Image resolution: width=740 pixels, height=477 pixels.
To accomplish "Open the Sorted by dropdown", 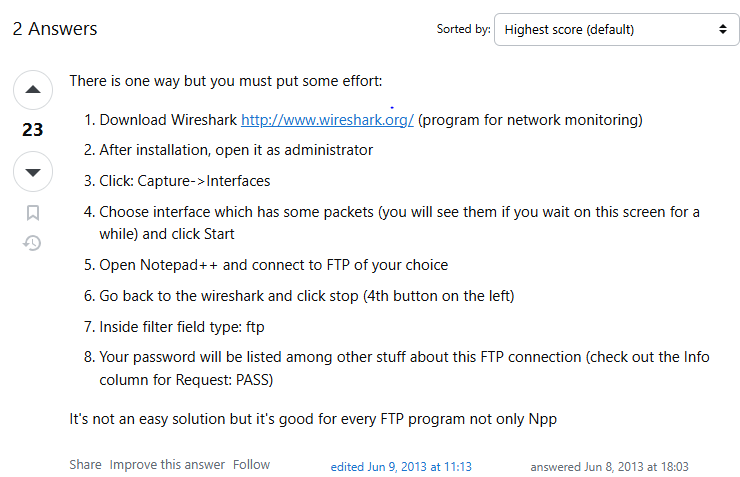I will click(616, 30).
